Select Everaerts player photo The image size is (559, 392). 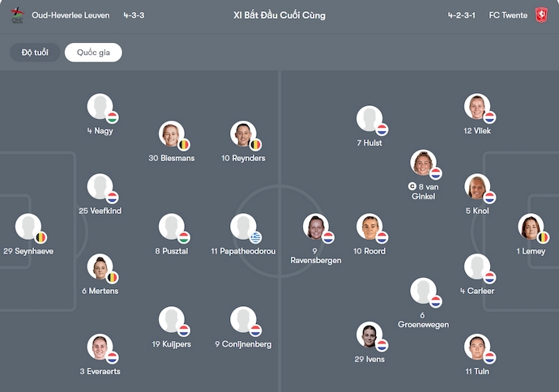100,347
